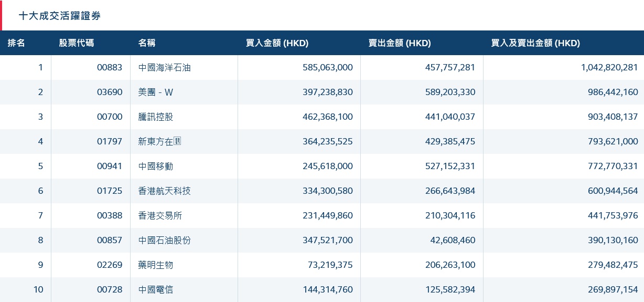Click buy amount 347,521,700

(x=328, y=240)
